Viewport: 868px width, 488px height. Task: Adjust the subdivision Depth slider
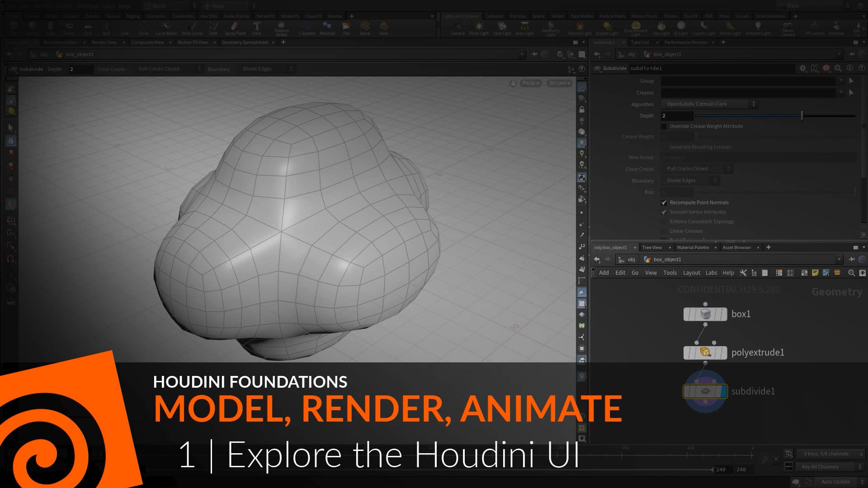pos(802,116)
